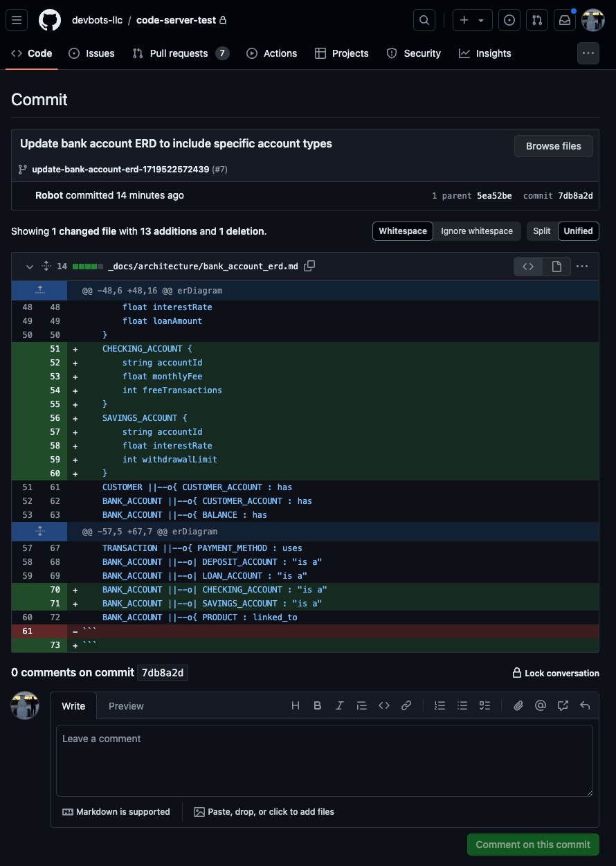Image resolution: width=616 pixels, height=866 pixels.
Task: Collapse the bank_account_erd.md file diff
Action: [x=29, y=267]
